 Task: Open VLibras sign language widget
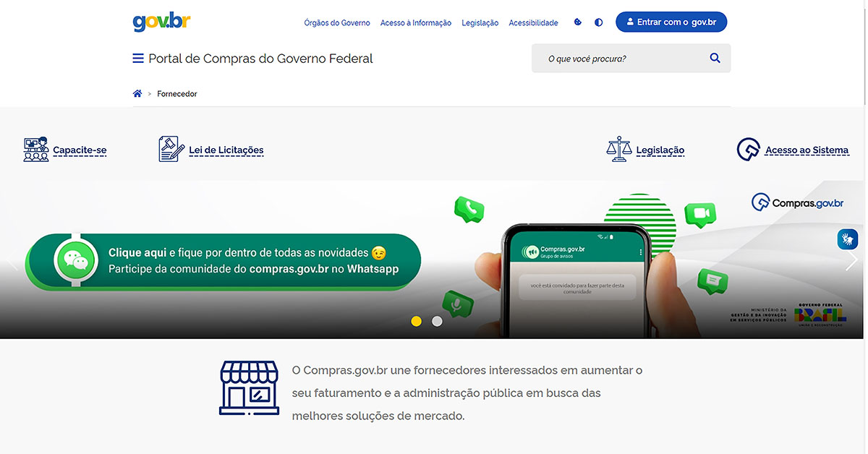tap(847, 239)
